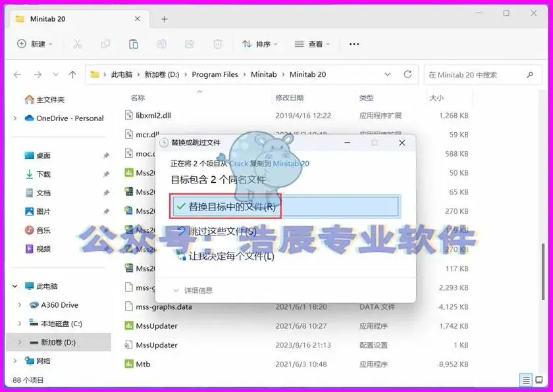Select the Minitab 20 tab

click(80, 19)
